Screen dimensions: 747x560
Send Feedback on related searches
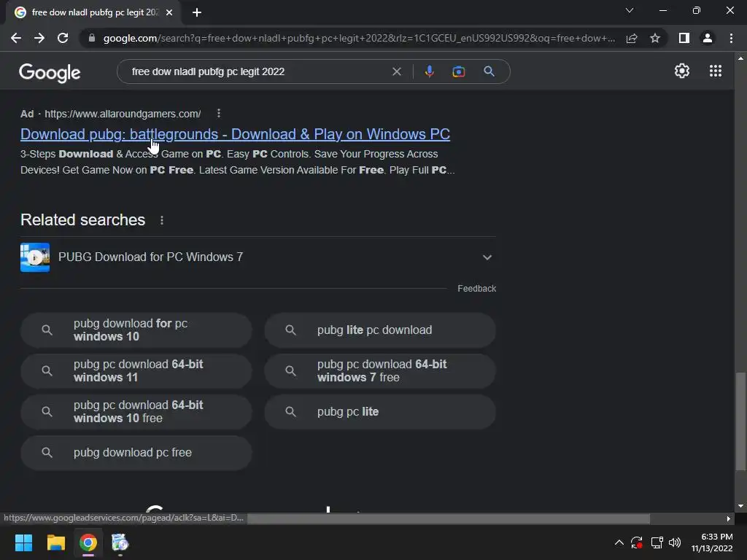[476, 289]
